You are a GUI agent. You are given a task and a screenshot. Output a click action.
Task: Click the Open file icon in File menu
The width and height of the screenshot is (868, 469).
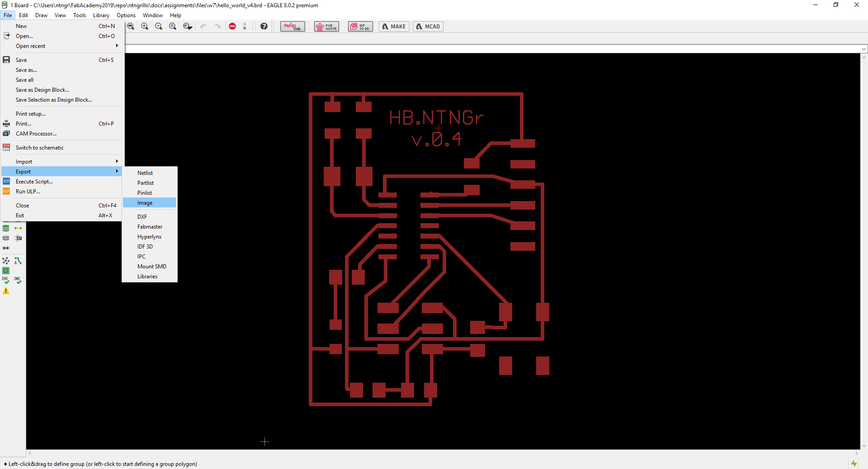tap(6, 36)
